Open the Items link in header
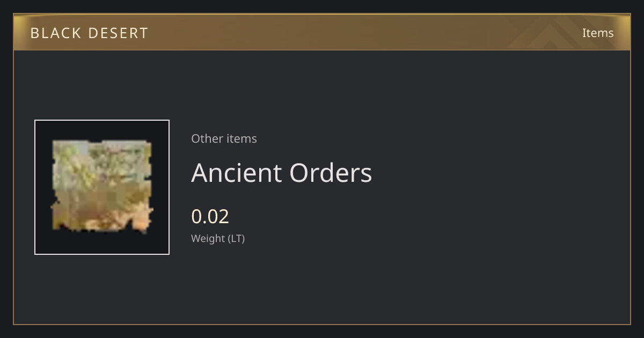 click(x=598, y=33)
